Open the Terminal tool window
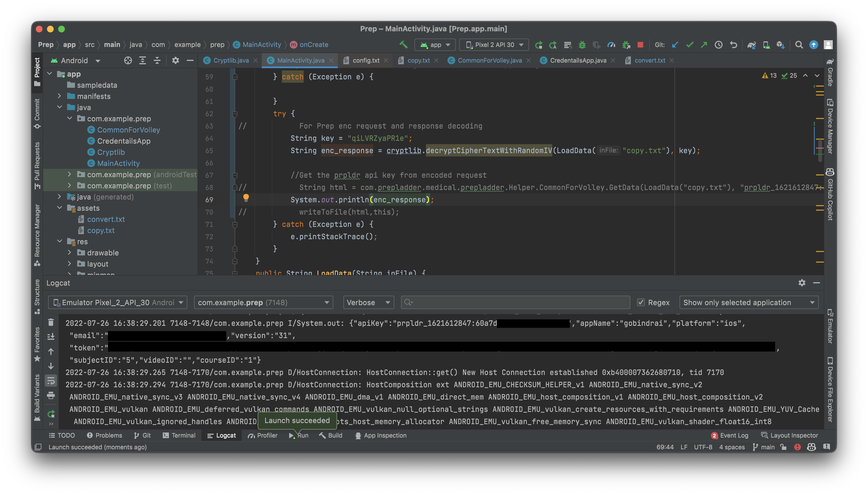This screenshot has height=494, width=868. pyautogui.click(x=179, y=435)
